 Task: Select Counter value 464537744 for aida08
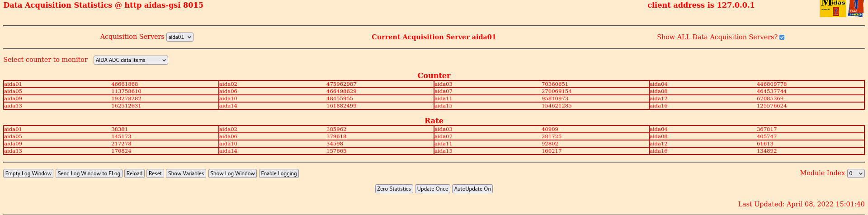772,91
